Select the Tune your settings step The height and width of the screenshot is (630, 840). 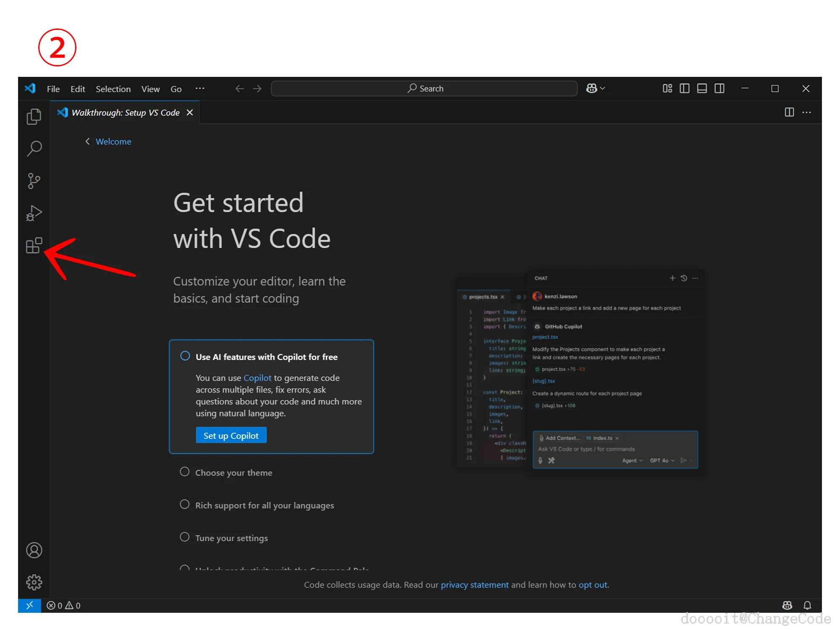click(231, 538)
